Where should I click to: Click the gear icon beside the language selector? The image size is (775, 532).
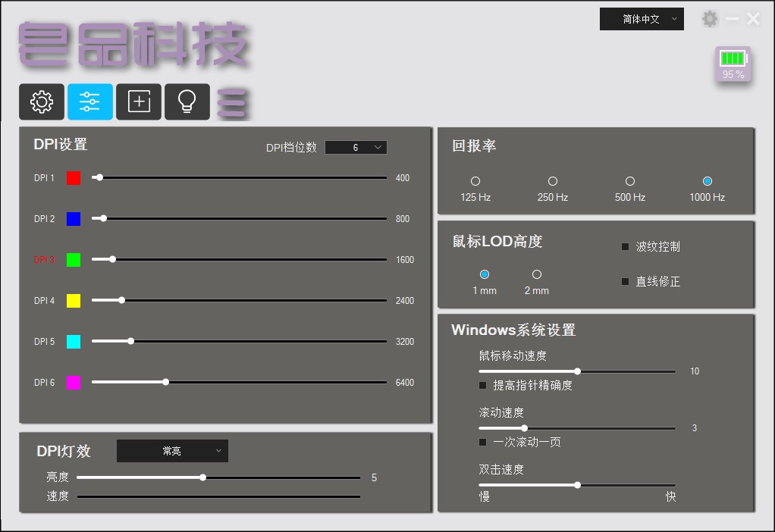710,18
